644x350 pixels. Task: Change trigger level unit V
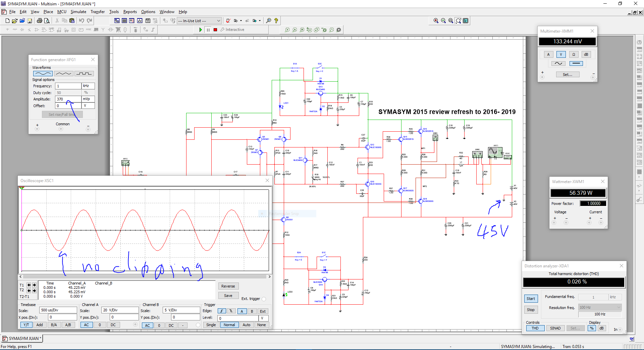[264, 318]
